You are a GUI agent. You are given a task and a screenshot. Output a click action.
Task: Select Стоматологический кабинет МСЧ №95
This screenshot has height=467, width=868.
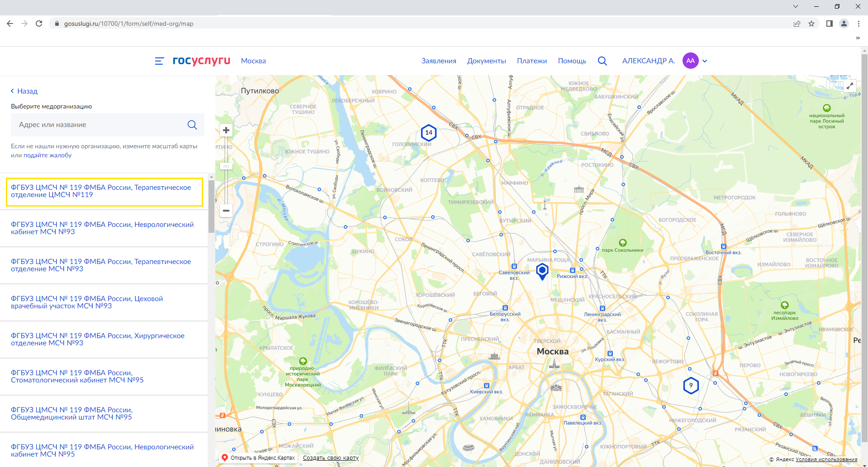point(104,377)
